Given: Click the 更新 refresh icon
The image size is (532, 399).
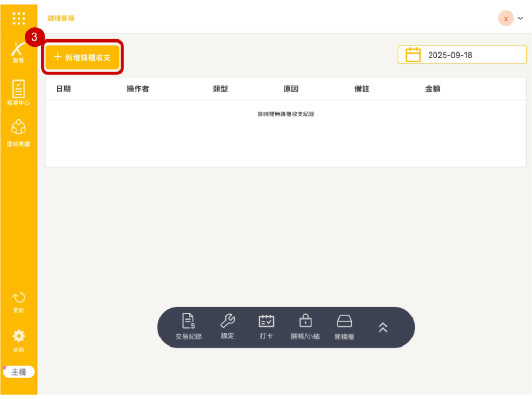Looking at the screenshot, I should pyautogui.click(x=19, y=301).
